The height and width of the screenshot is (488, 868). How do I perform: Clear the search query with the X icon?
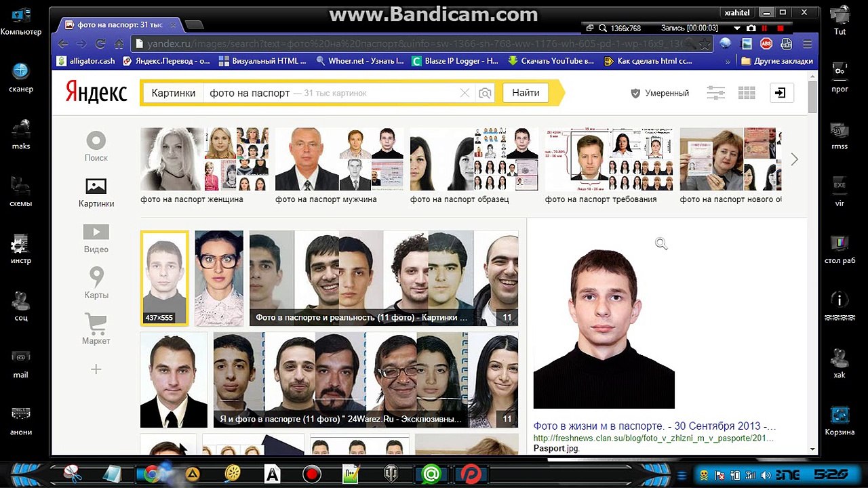coord(465,93)
